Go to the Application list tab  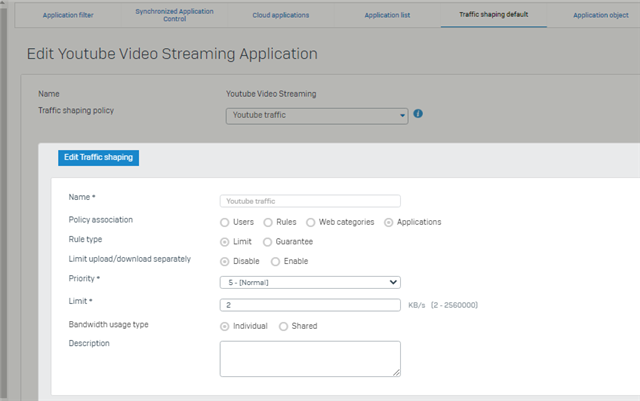[x=387, y=15]
